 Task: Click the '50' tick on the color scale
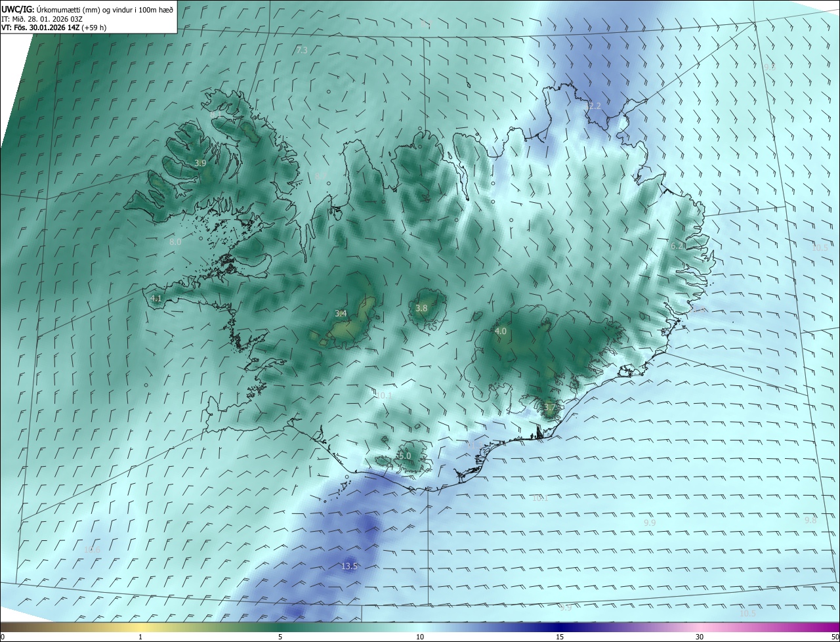pyautogui.click(x=835, y=637)
